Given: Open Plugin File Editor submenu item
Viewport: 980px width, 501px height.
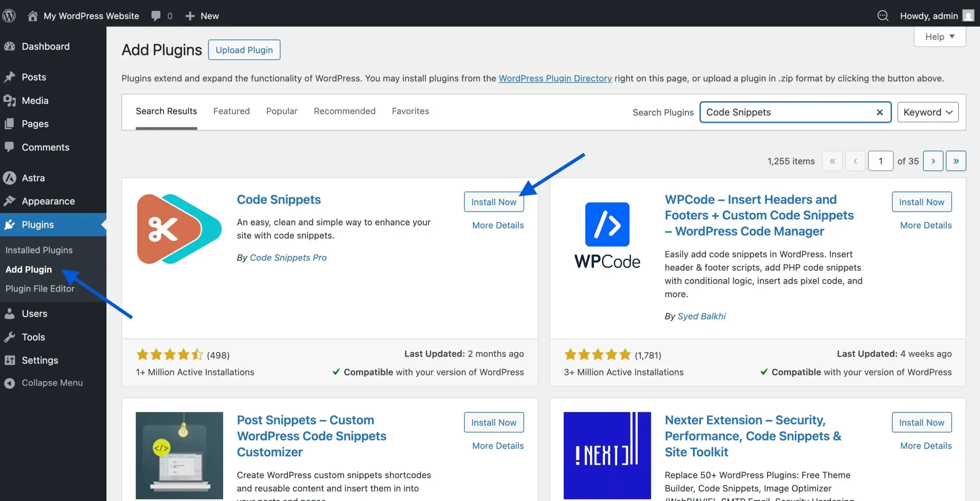Looking at the screenshot, I should tap(40, 288).
